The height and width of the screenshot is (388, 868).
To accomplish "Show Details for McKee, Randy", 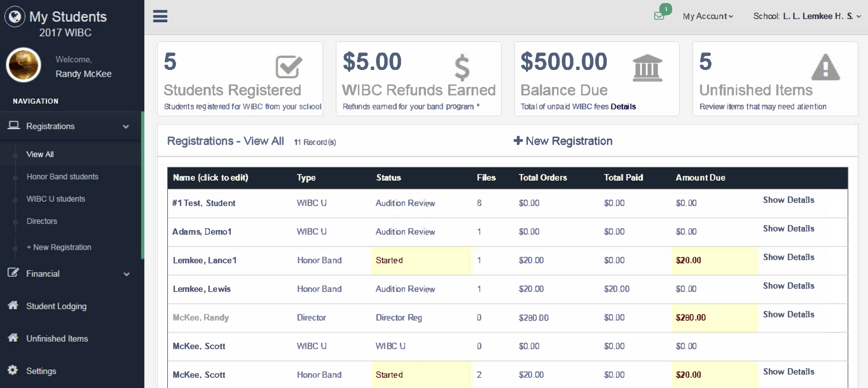I will [789, 315].
